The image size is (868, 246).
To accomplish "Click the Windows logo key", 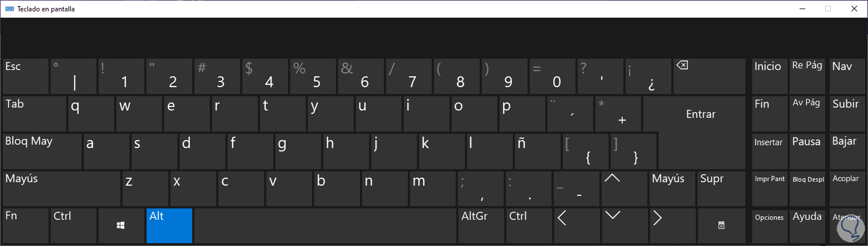I will 121,225.
